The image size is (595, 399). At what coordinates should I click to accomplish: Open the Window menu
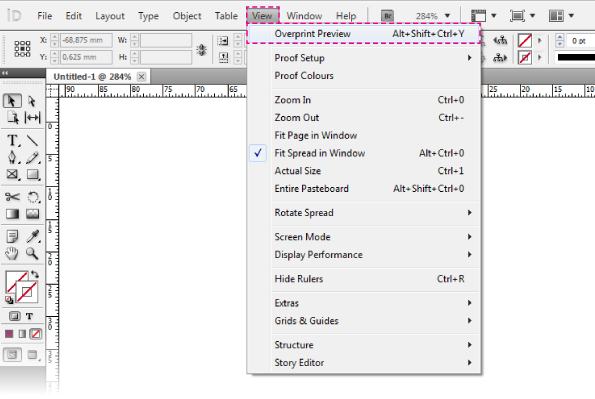click(x=304, y=16)
